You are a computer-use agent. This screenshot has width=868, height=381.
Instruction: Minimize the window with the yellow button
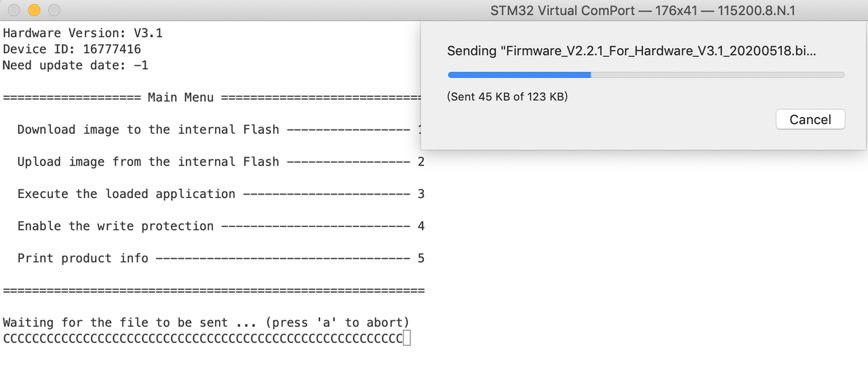point(34,10)
